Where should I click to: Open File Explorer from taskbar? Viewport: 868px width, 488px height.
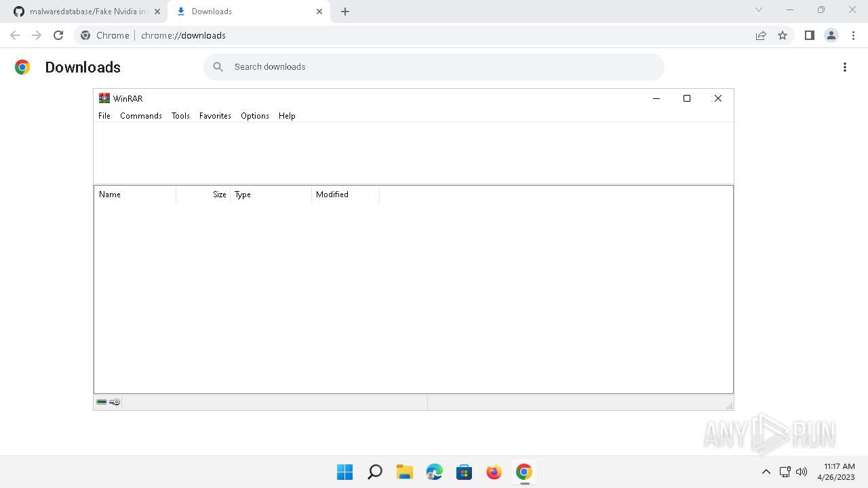coord(405,472)
